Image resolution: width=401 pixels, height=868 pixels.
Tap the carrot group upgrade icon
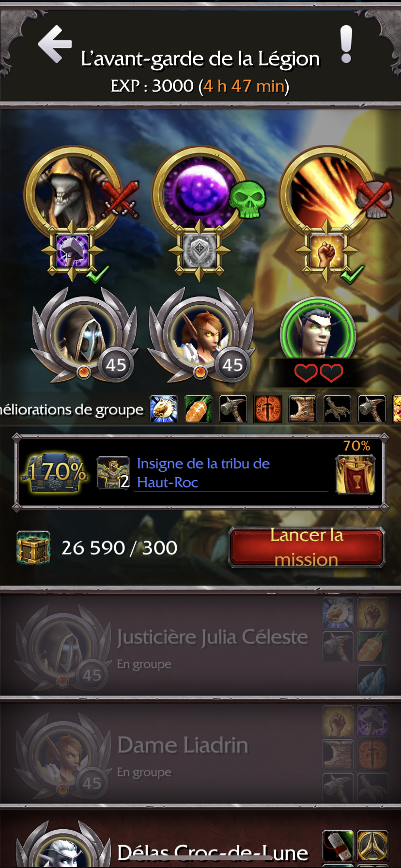click(199, 409)
